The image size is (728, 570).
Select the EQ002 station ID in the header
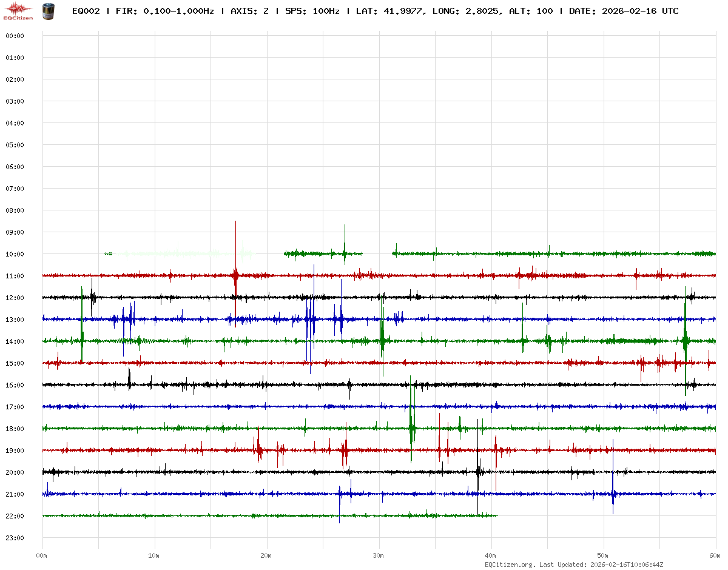[86, 11]
